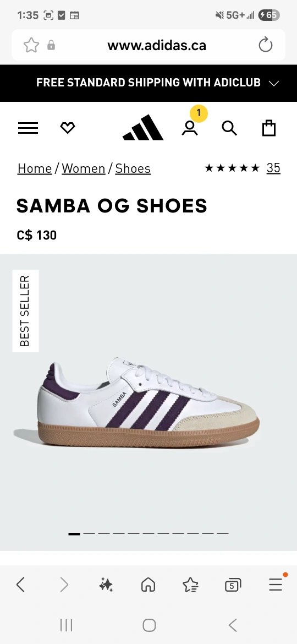Select the second image carousel indicator

[89, 533]
